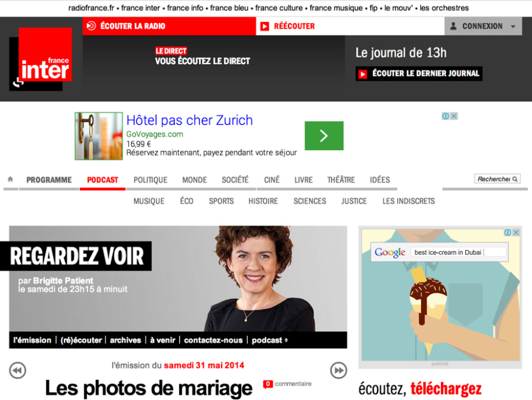
Task: Open the Éco section
Action: (186, 201)
